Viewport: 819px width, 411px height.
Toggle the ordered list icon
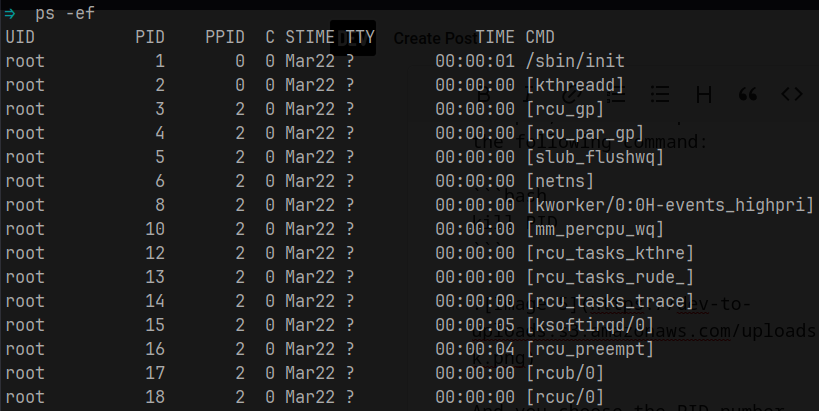pyautogui.click(x=617, y=94)
